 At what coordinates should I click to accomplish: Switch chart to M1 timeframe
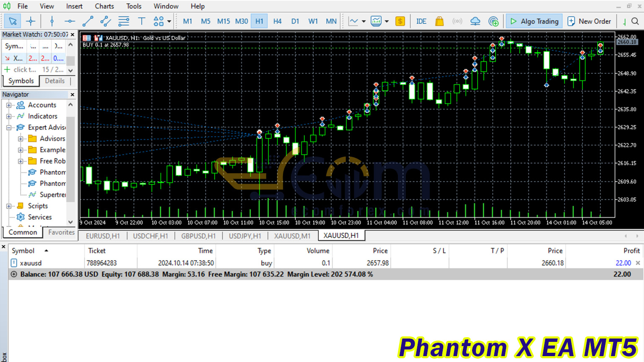click(x=188, y=21)
